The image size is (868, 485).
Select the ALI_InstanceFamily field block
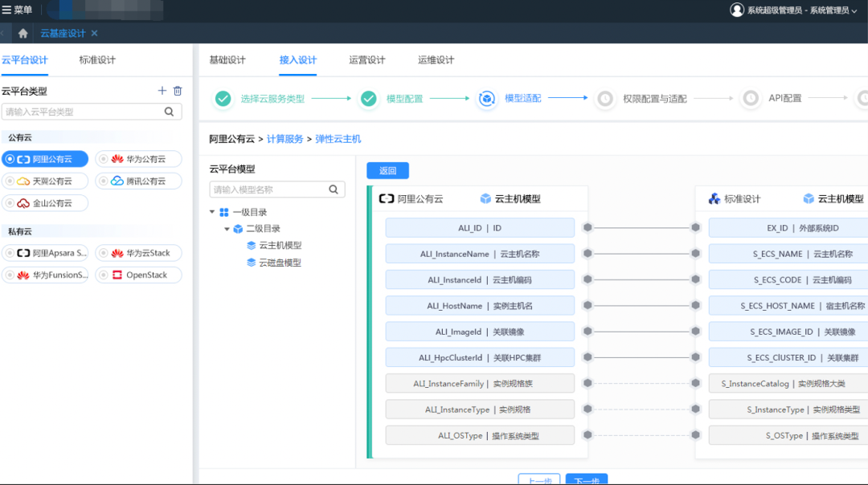pyautogui.click(x=480, y=384)
